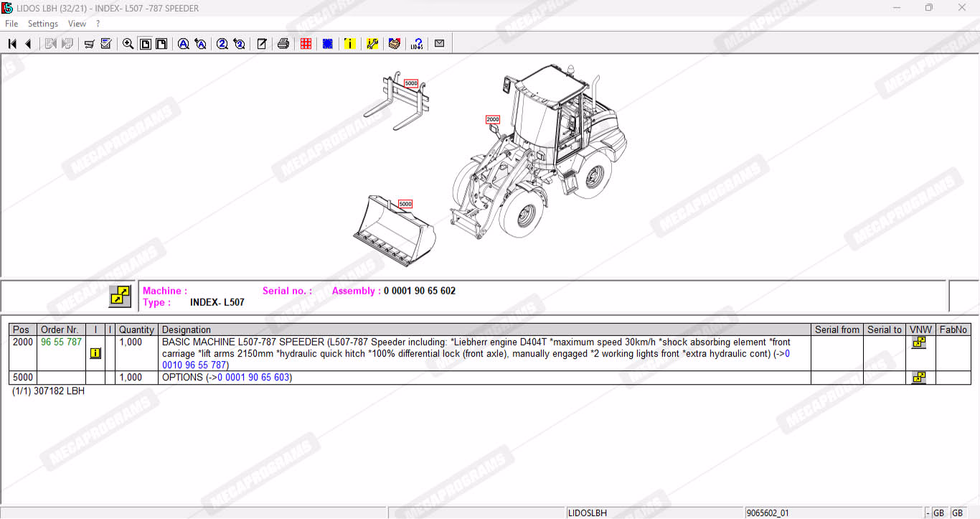Select the 5000 callout on the bucket
980x519 pixels.
tap(405, 204)
